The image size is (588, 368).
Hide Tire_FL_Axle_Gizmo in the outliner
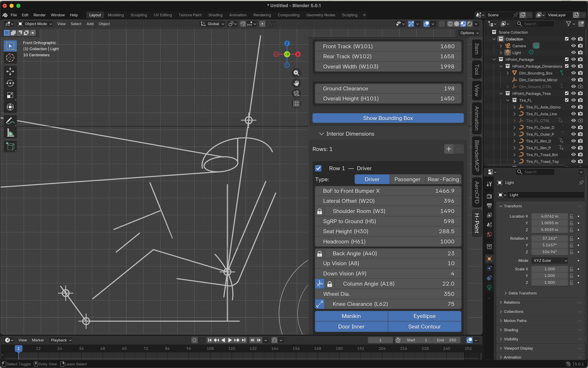coord(573,107)
